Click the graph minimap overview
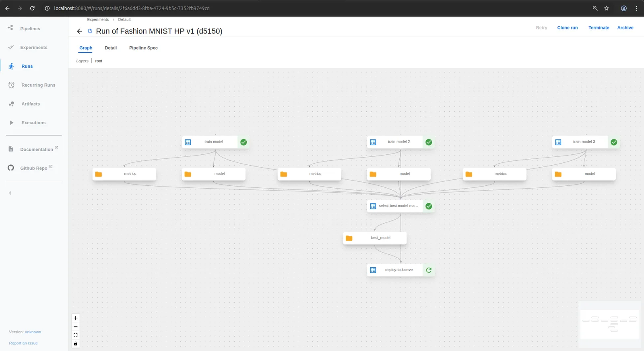644x351 pixels. 609,324
